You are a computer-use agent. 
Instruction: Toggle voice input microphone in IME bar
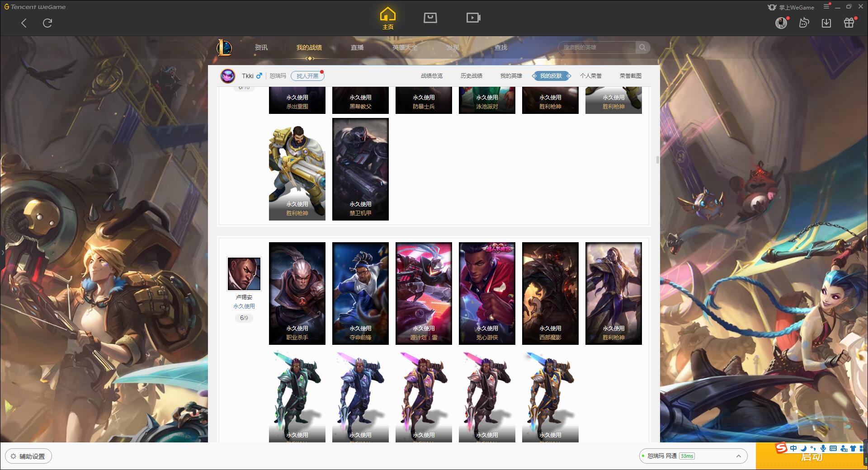coord(823,448)
